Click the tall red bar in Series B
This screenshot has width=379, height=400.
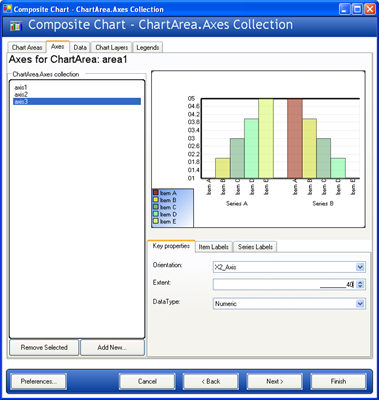(295, 138)
